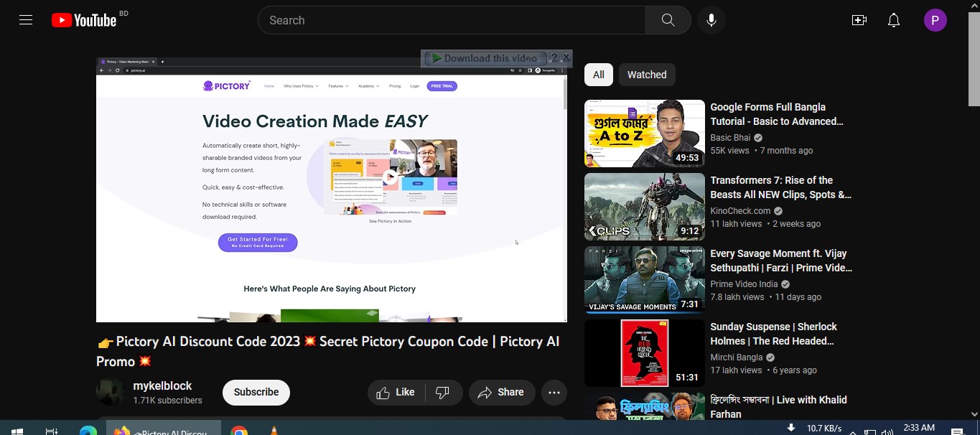Open the notifications bell
This screenshot has width=980, height=435.
(894, 20)
